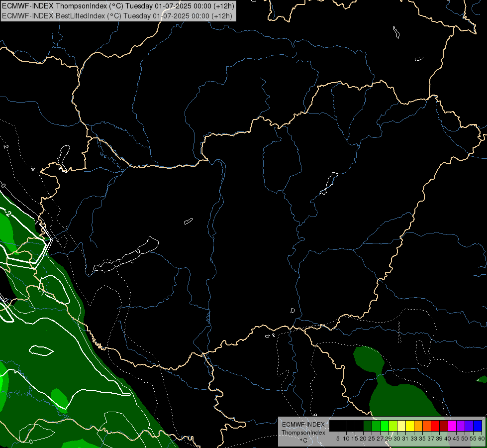Viewport: 487px width, 448px height.
Task: Click the ThompsonIndex title line at top
Action: (x=118, y=6)
